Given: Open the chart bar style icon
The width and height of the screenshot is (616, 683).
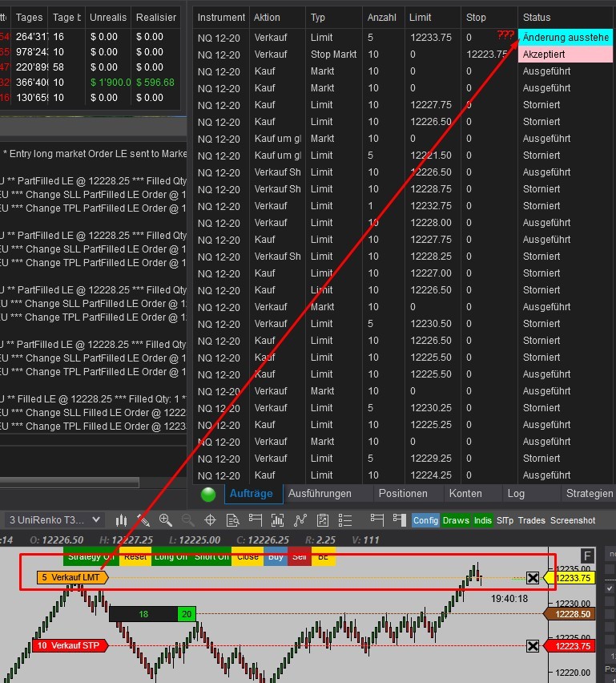Looking at the screenshot, I should 122,520.
